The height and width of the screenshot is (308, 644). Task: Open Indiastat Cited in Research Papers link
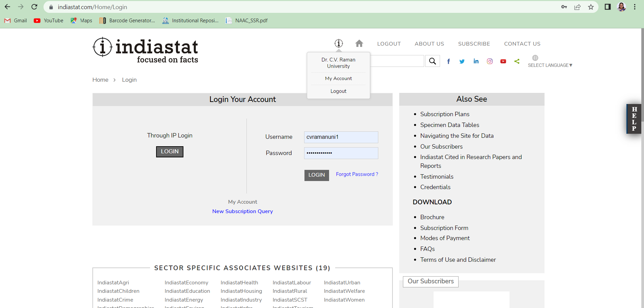pos(471,161)
